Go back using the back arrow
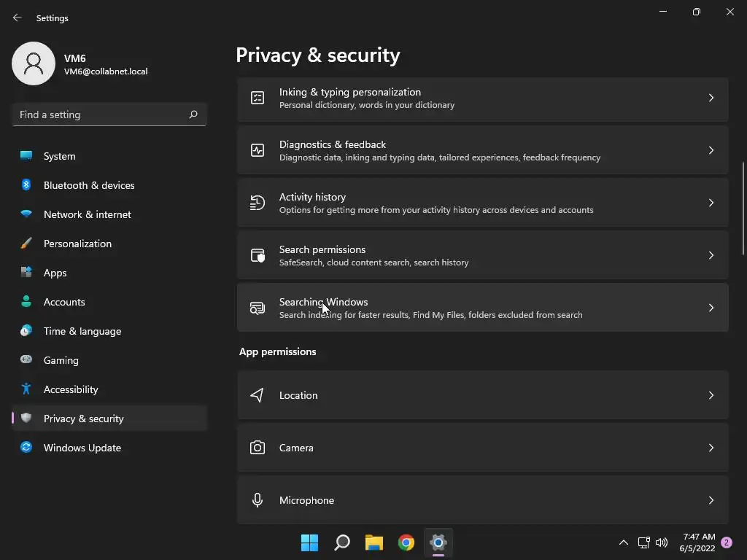 (x=18, y=17)
